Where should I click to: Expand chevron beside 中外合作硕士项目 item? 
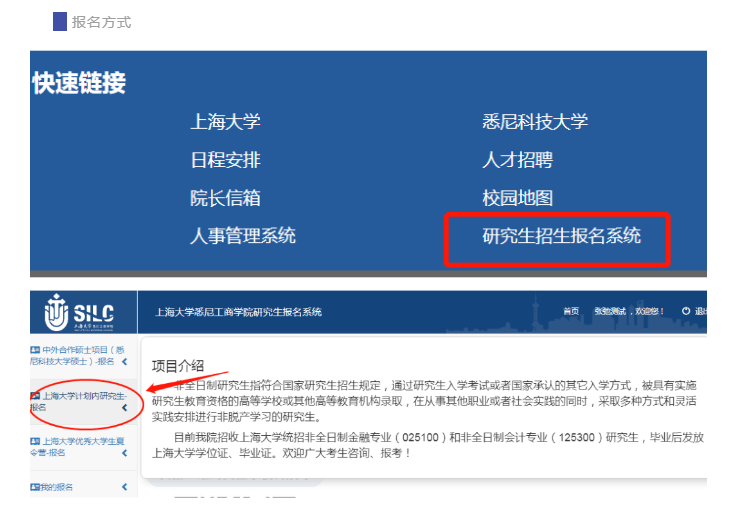pyautogui.click(x=124, y=362)
